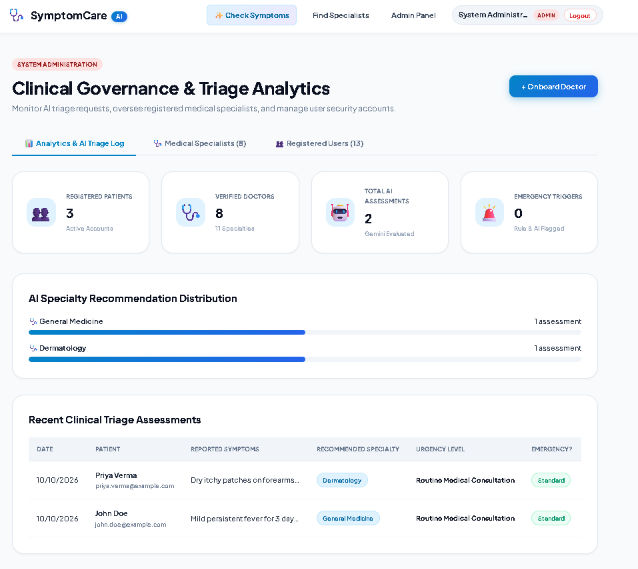Switch to Medical Specialists (8) tab
This screenshot has width=638, height=569.
pos(200,143)
